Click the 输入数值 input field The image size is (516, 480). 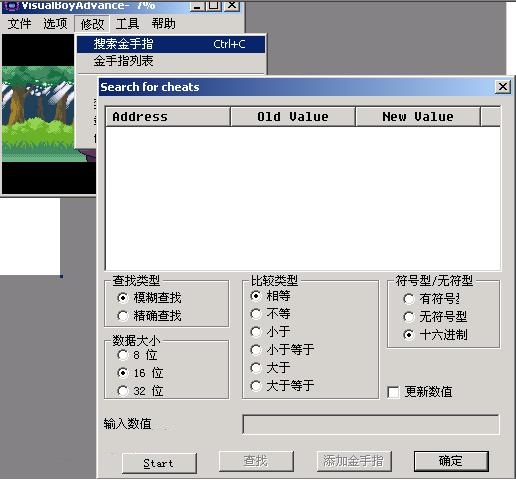pyautogui.click(x=371, y=424)
